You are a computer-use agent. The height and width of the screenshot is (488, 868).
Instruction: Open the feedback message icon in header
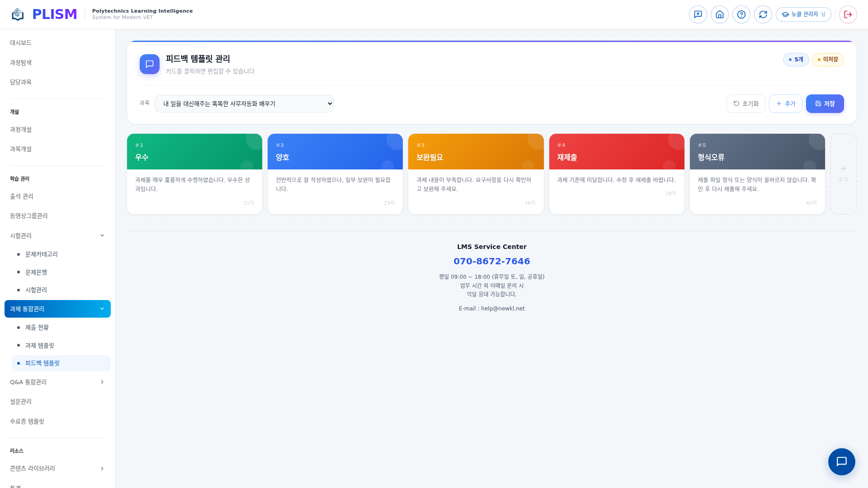pos(698,14)
